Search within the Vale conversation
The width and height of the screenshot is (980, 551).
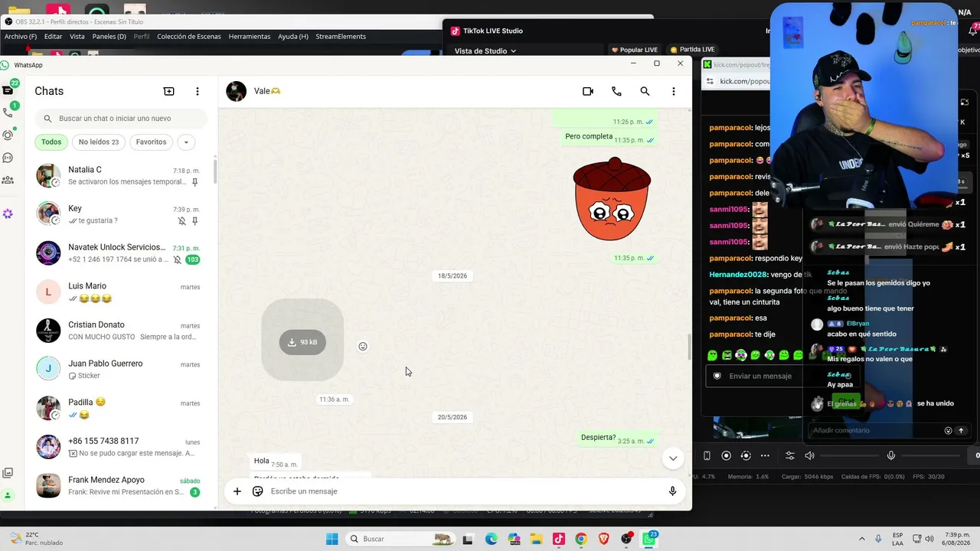click(x=645, y=91)
